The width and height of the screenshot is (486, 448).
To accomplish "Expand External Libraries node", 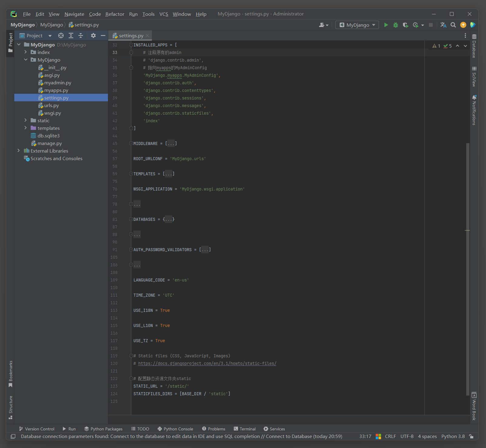I will pyautogui.click(x=19, y=151).
